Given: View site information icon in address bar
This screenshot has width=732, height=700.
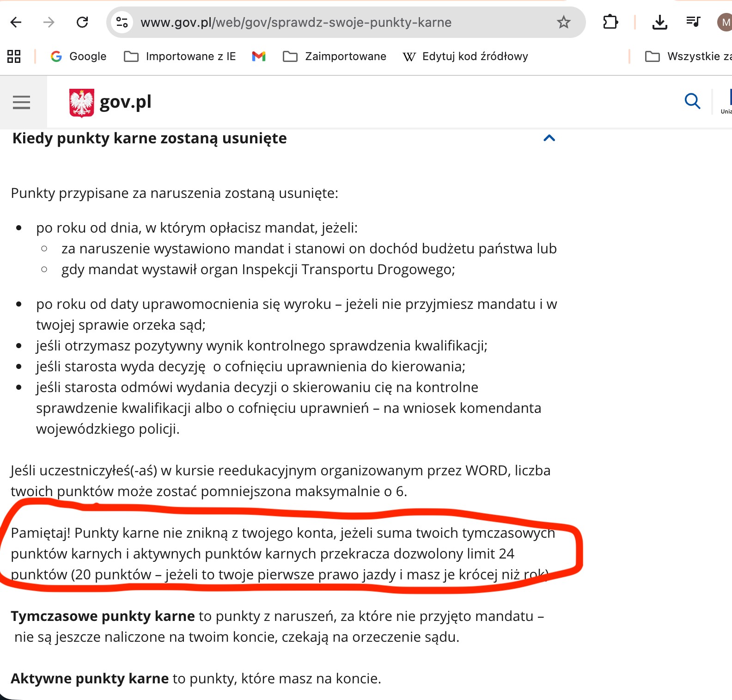Looking at the screenshot, I should point(122,22).
